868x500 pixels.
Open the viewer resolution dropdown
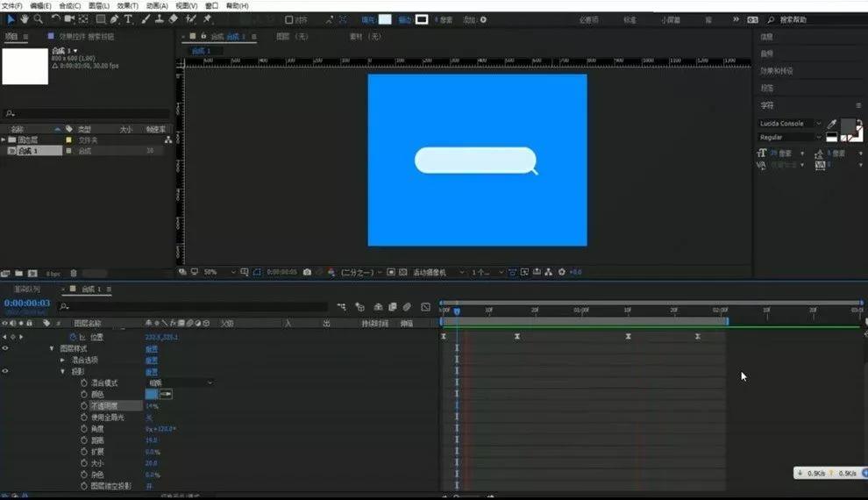[x=361, y=272]
